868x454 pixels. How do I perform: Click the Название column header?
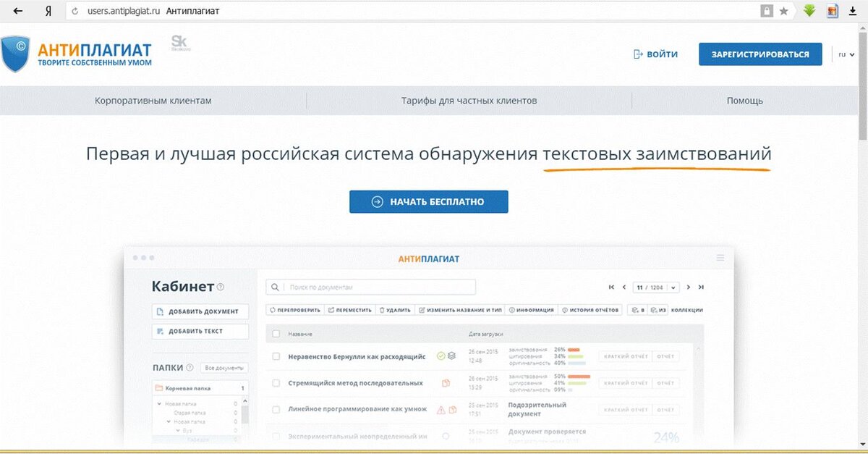(300, 334)
